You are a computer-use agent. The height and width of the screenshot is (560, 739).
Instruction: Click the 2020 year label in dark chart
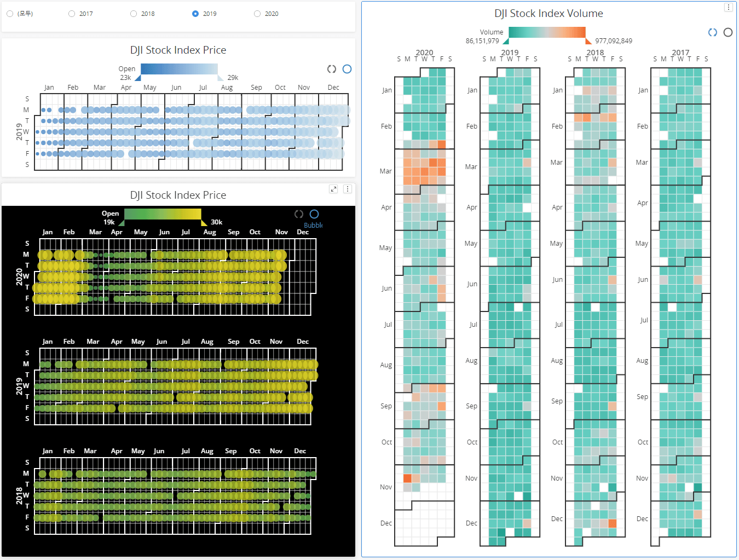(19, 276)
